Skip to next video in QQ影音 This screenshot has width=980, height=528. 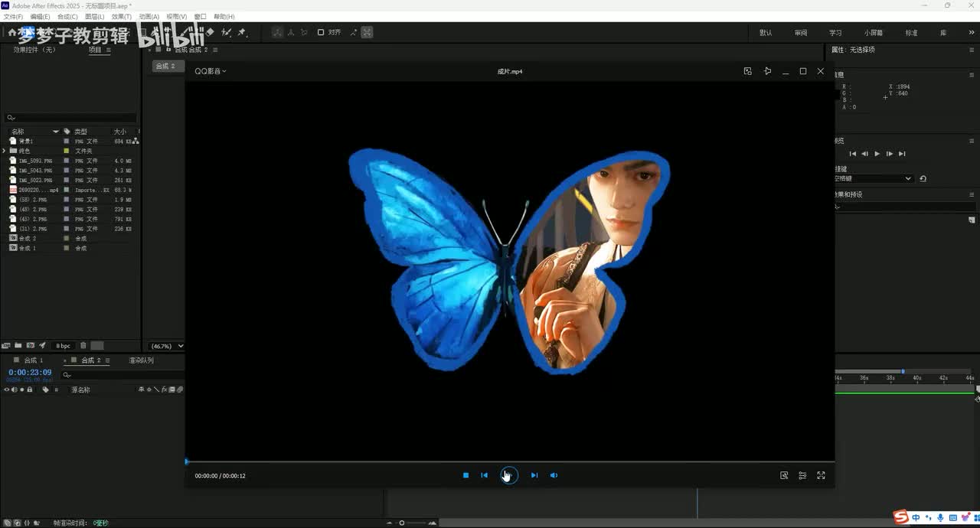point(534,475)
